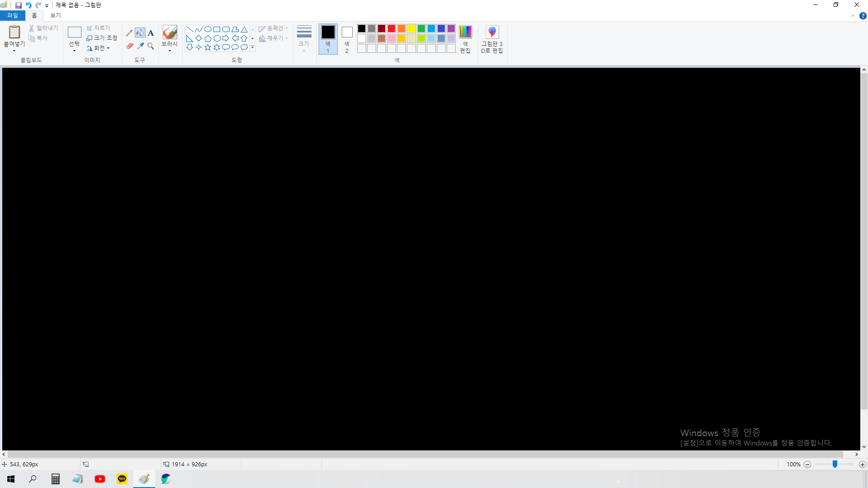Choose the Polygon shape
868x488 pixels.
[x=235, y=29]
